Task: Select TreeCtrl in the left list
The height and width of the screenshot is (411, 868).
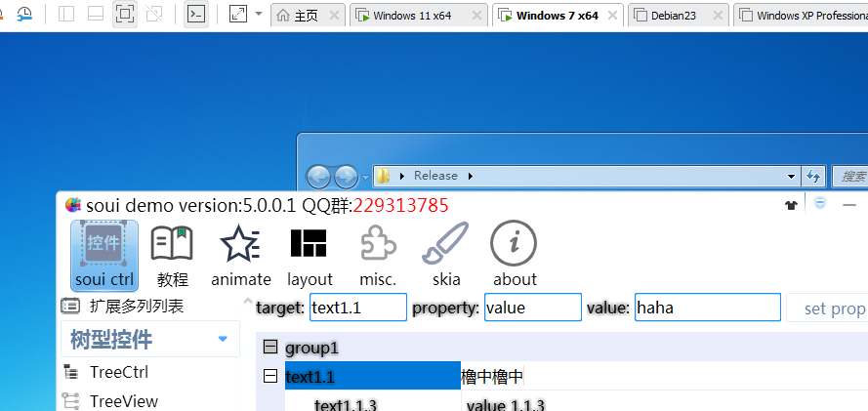Action: click(119, 372)
